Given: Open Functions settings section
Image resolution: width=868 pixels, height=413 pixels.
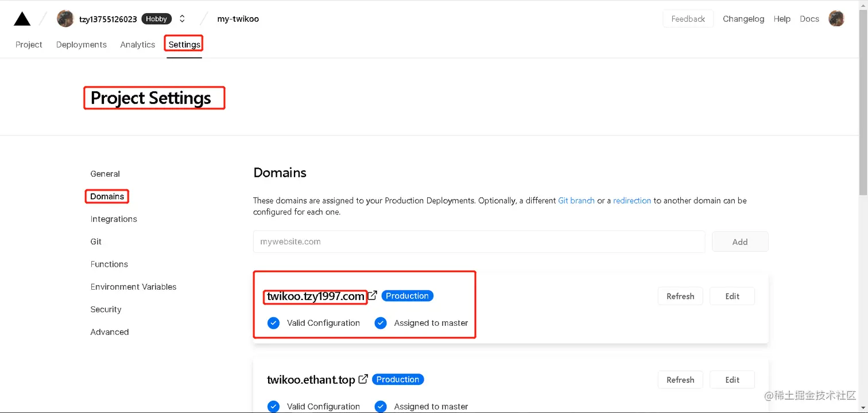Looking at the screenshot, I should 109,264.
